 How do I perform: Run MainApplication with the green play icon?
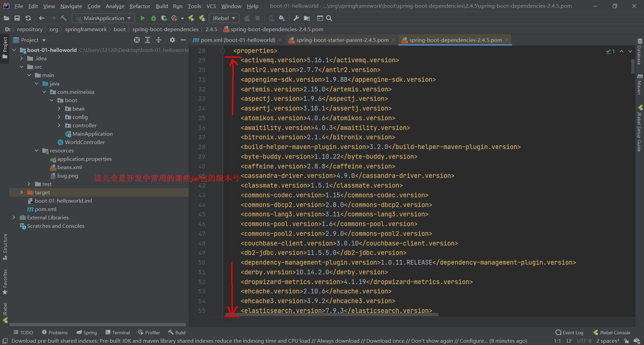[x=143, y=18]
